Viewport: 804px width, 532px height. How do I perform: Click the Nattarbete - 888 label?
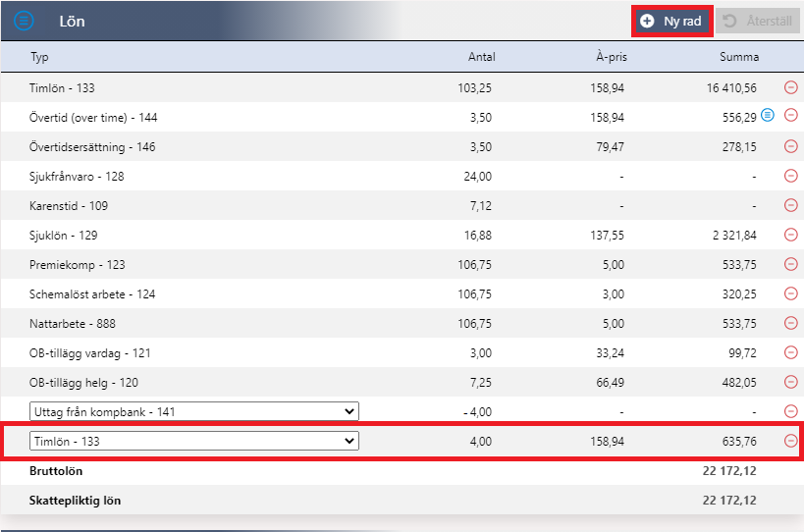click(x=73, y=324)
